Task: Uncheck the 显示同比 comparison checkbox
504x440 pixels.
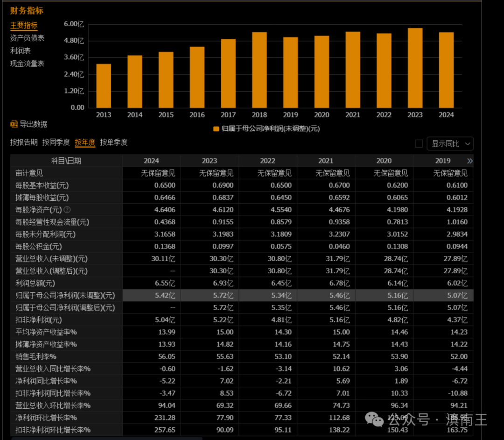Action: coord(419,143)
